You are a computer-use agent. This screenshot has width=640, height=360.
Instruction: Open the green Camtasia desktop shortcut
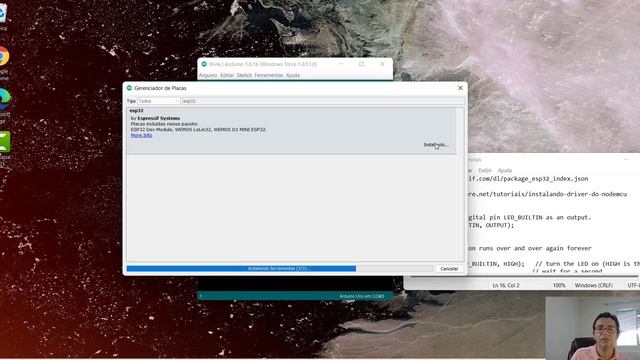pyautogui.click(x=4, y=142)
